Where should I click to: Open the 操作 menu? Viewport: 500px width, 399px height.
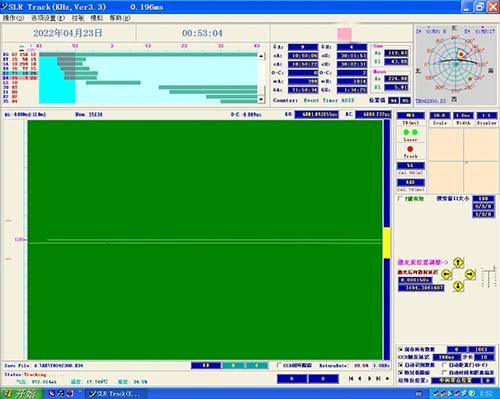(x=13, y=18)
